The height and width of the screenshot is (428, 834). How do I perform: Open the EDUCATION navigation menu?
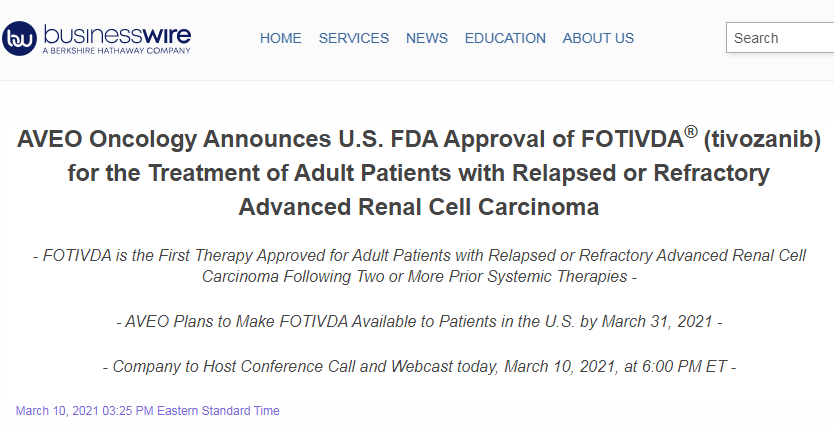click(505, 38)
